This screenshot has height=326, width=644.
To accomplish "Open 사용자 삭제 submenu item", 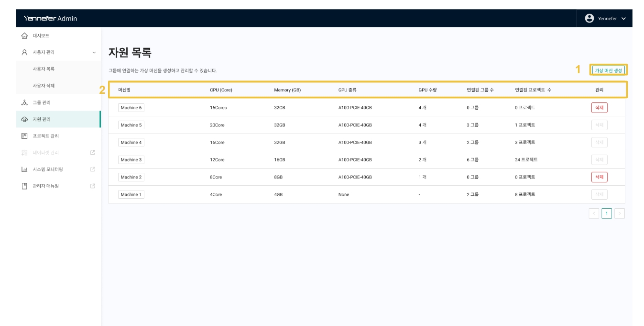I will pyautogui.click(x=44, y=86).
